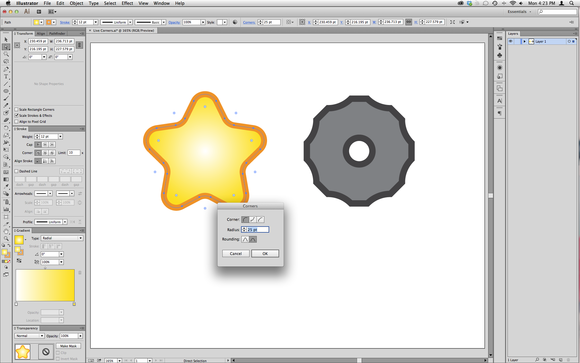
Task: Click the gradient slider bar
Action: click(45, 285)
